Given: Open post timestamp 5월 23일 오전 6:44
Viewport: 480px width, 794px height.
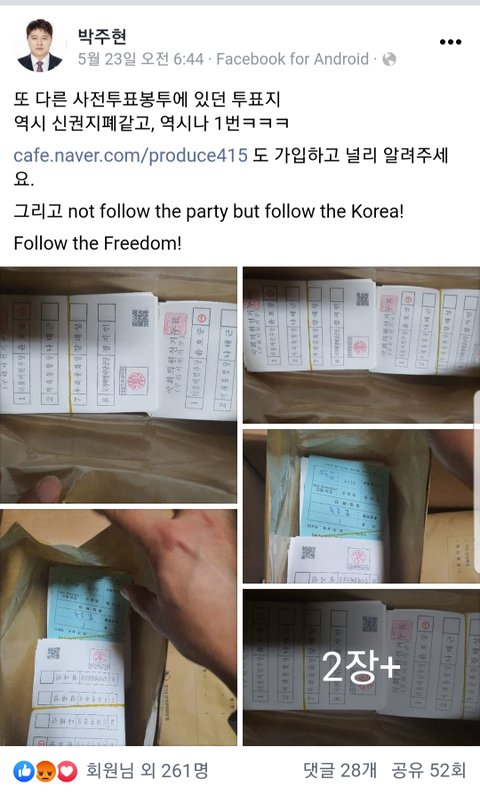Looking at the screenshot, I should [x=140, y=59].
